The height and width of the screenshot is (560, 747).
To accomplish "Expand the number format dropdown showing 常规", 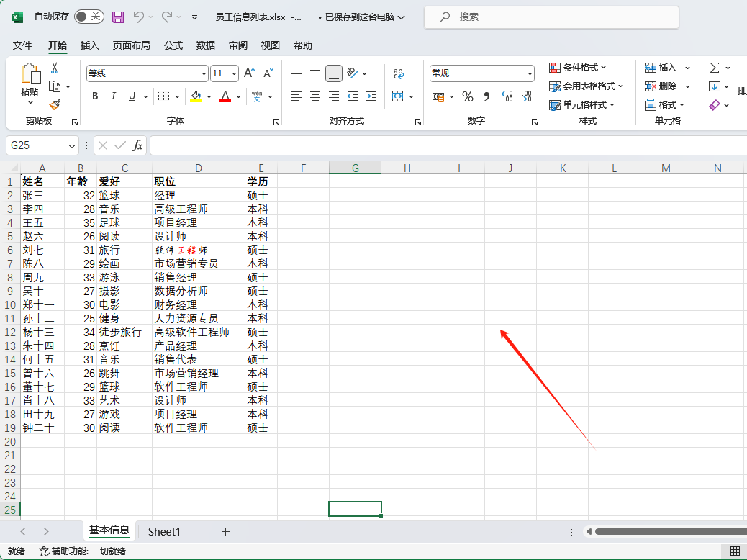I will [x=530, y=73].
